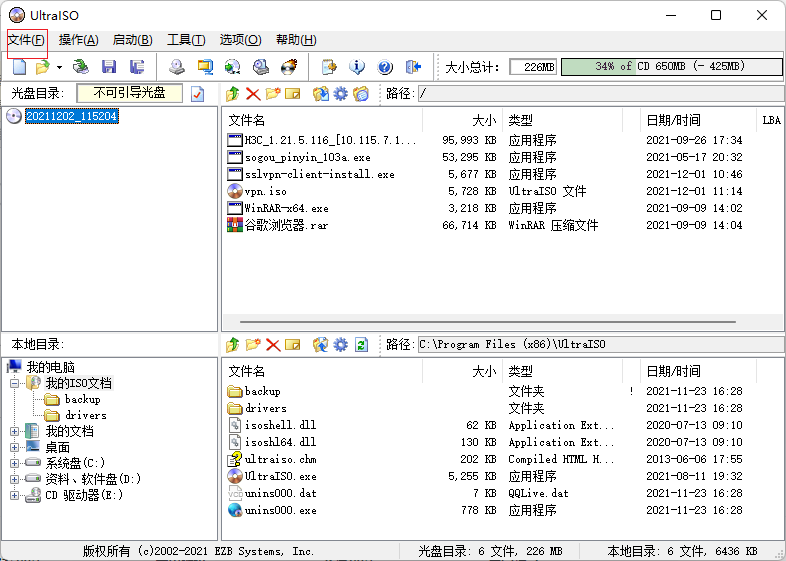Collapse the 我的ISO文档 tree node
This screenshot has width=786, height=561.
click(15, 384)
